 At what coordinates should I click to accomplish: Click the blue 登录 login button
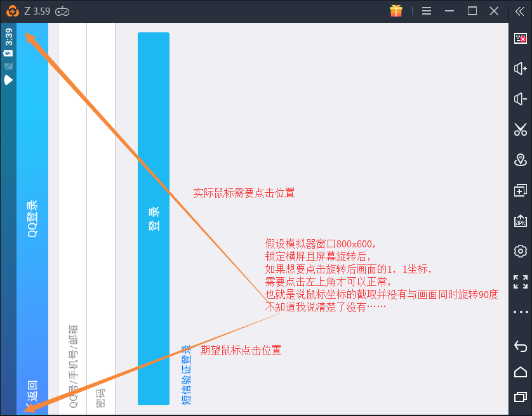click(x=154, y=219)
